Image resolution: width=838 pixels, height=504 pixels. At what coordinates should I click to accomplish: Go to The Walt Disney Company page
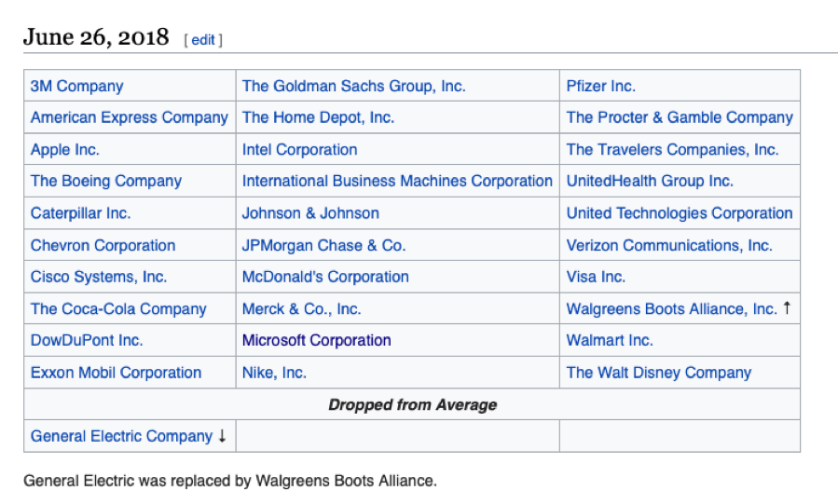658,373
